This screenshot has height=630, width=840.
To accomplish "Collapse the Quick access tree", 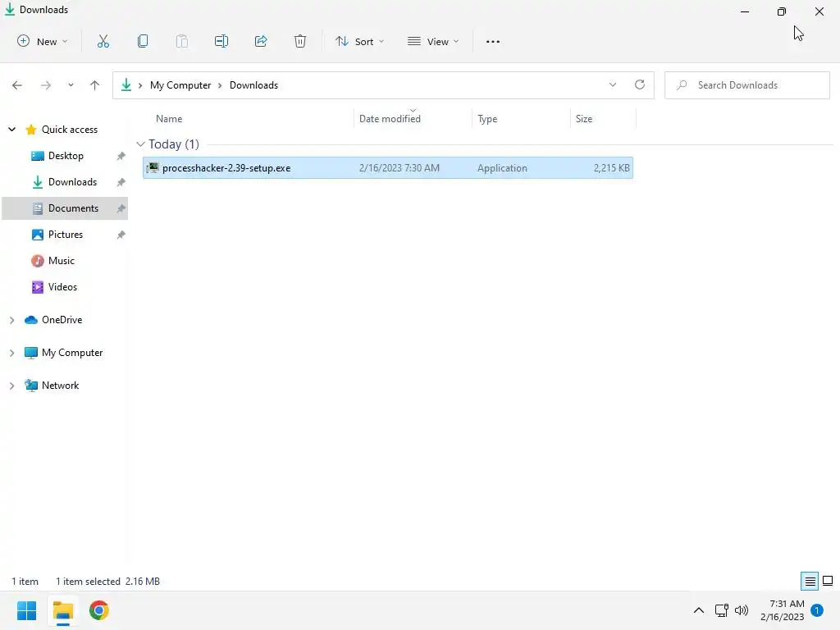I will 11,129.
